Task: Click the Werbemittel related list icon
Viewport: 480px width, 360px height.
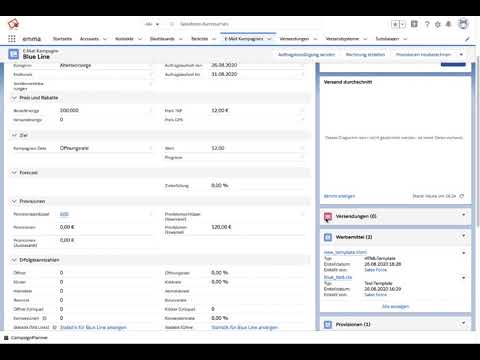Action: click(x=328, y=237)
